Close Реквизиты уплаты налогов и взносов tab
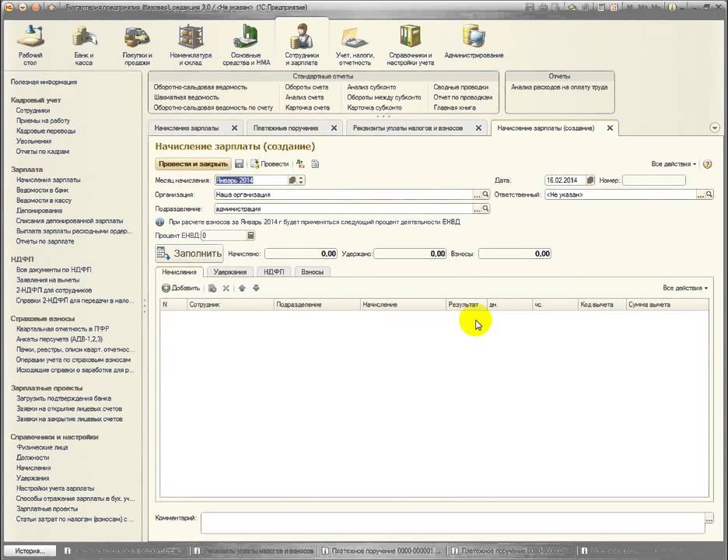This screenshot has height=560, width=728. pyautogui.click(x=478, y=128)
